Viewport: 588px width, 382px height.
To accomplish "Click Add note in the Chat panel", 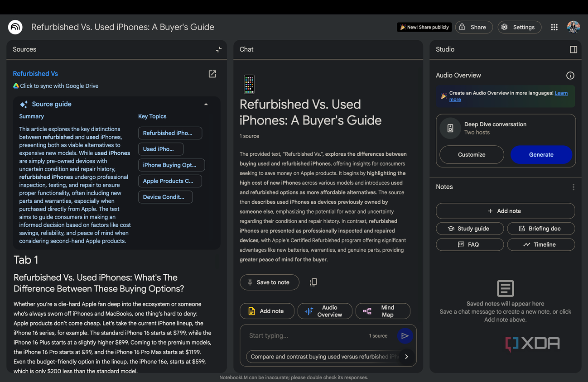I will coord(267,311).
